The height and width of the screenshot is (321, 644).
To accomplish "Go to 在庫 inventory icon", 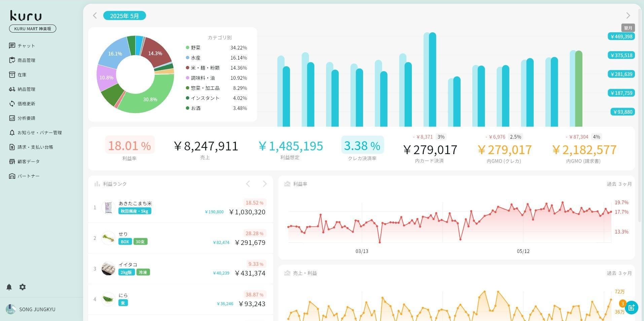I will [12, 75].
